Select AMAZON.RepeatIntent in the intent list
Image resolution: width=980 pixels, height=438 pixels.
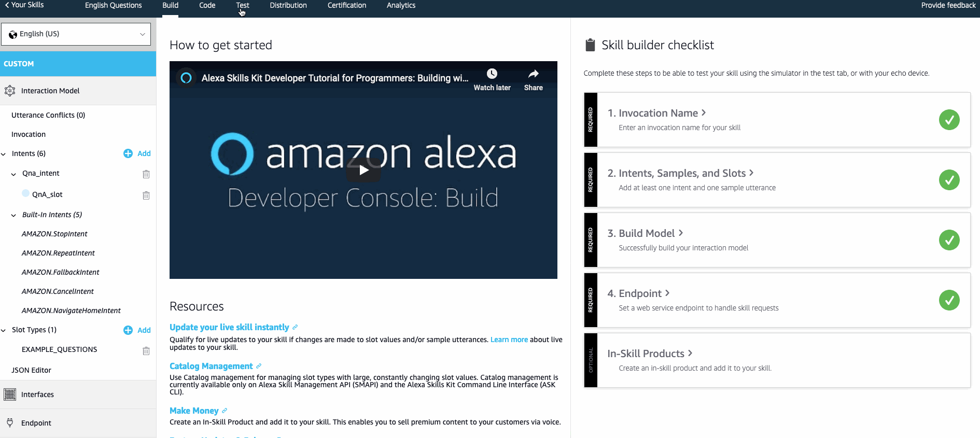(58, 253)
